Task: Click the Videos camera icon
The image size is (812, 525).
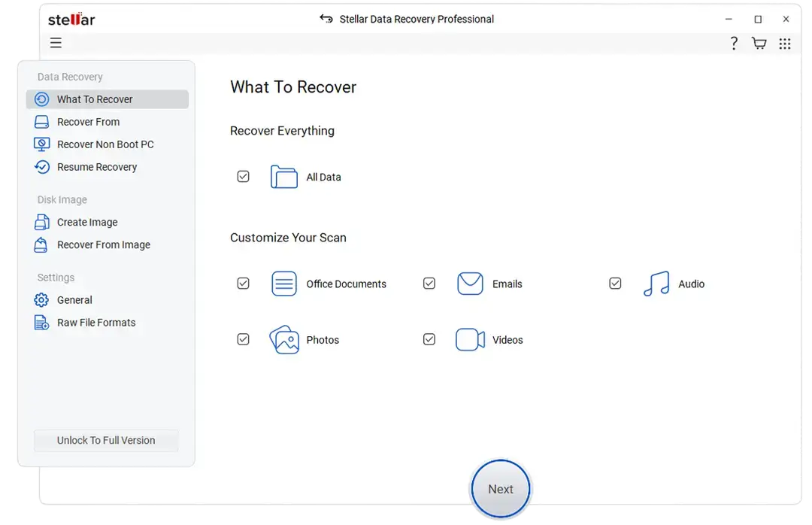Action: coord(470,340)
